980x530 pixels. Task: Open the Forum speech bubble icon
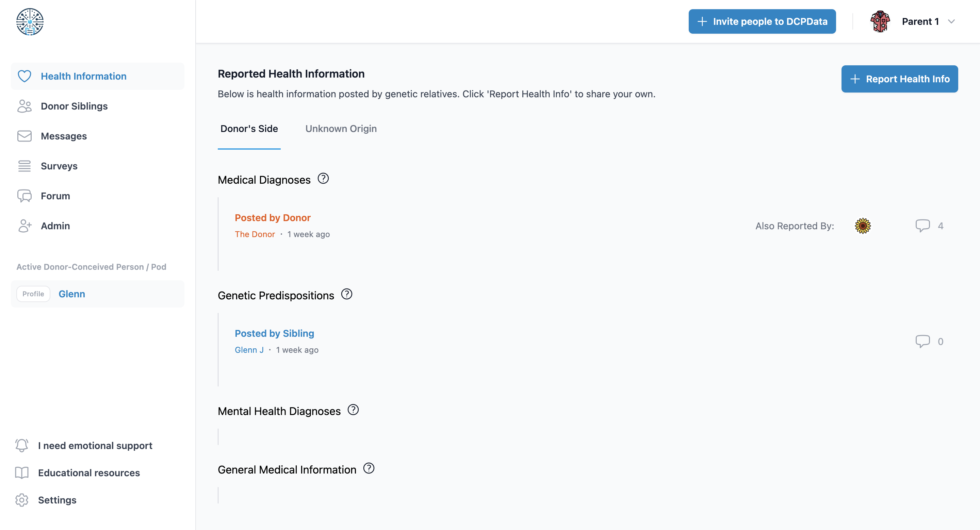[x=24, y=196]
